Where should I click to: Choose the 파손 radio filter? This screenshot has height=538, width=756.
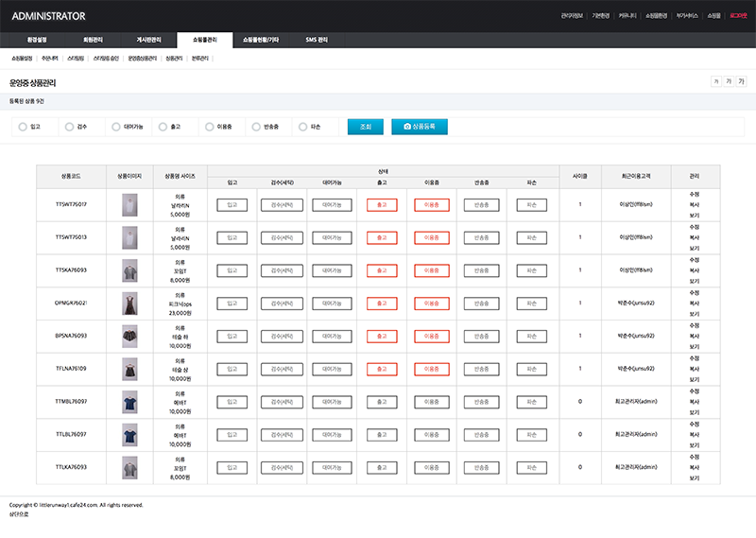[302, 126]
